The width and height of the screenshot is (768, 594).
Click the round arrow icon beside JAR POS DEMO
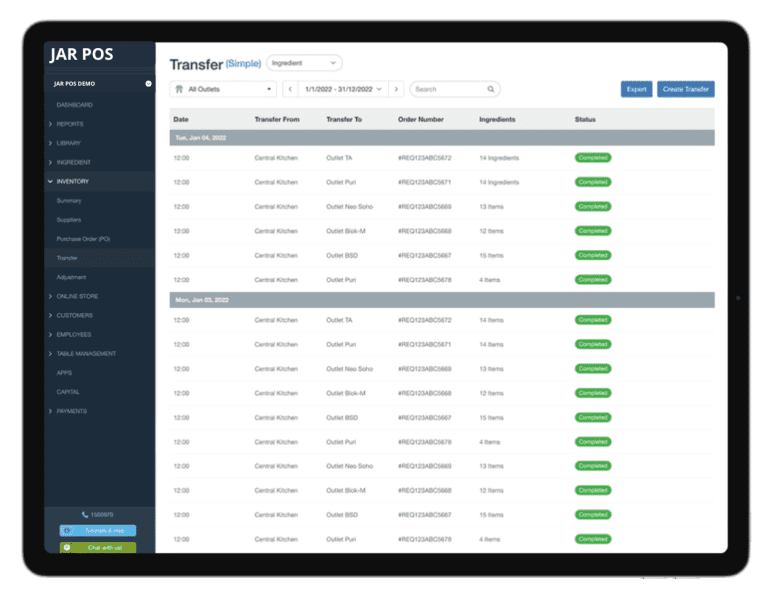[148, 84]
